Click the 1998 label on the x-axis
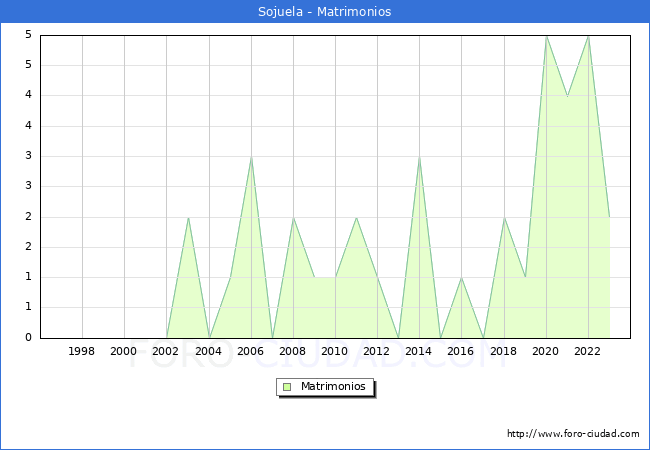650x450 pixels. (82, 351)
